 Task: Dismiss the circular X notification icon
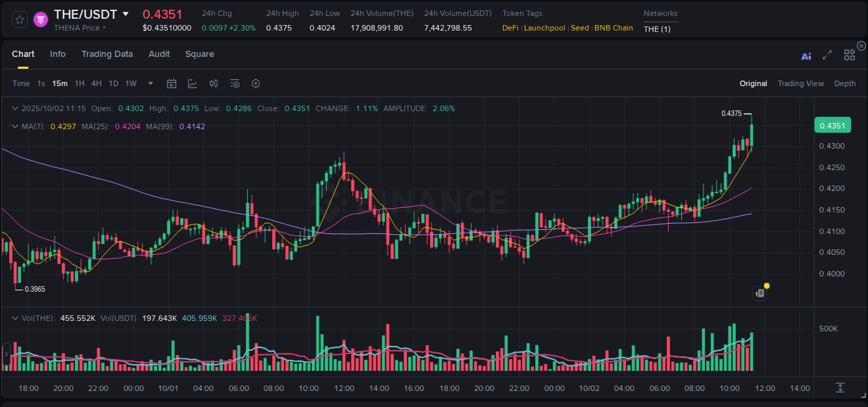pyautogui.click(x=861, y=45)
